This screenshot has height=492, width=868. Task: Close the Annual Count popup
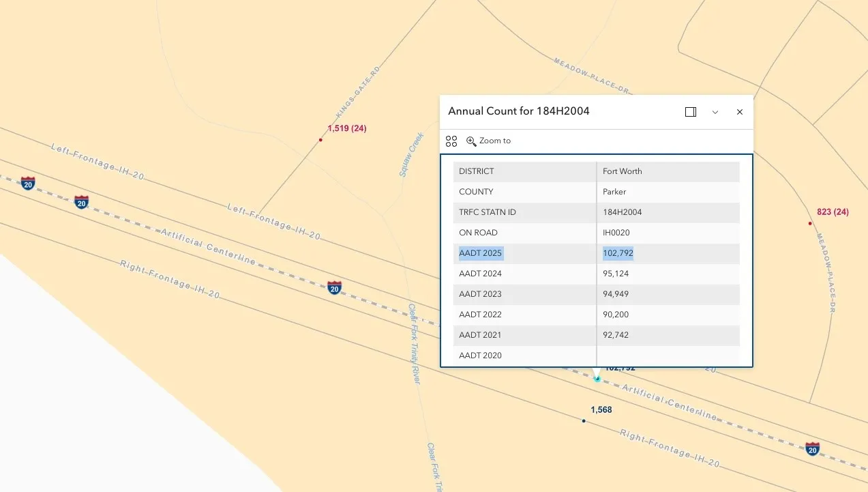click(x=740, y=112)
